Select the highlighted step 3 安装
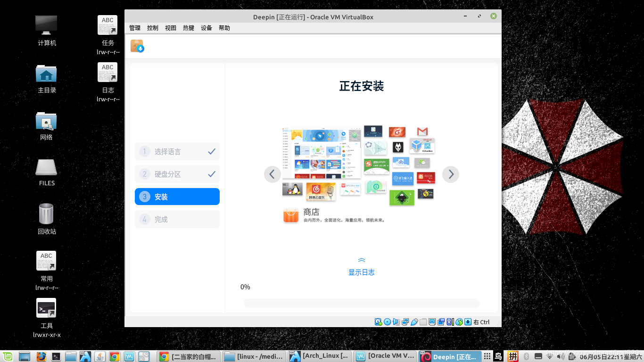644x362 pixels. coord(177,197)
